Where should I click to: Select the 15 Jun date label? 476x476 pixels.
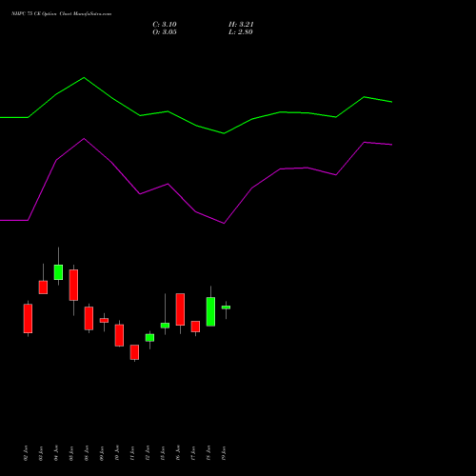pos(163,453)
